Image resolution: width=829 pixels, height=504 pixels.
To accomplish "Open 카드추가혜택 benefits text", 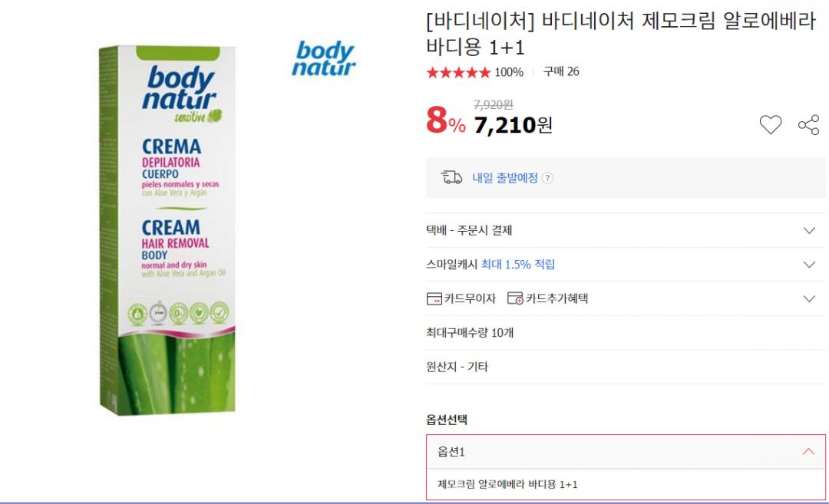I will (x=557, y=298).
